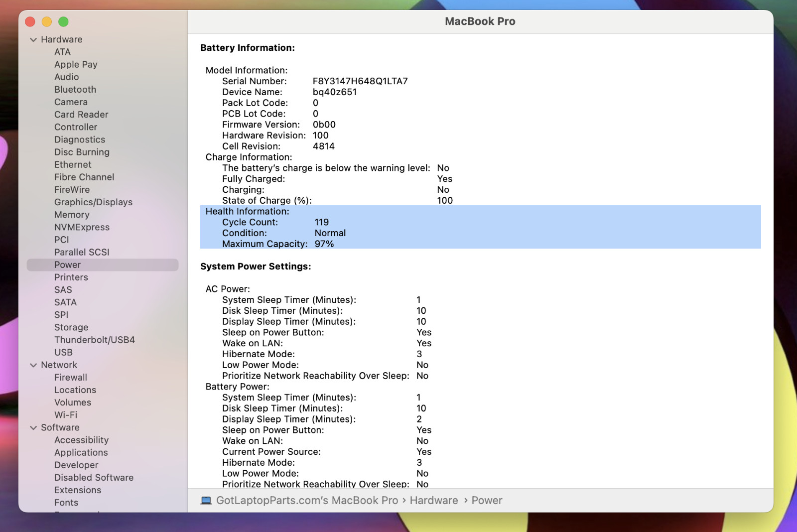Select Volumes under Network
Image resolution: width=797 pixels, height=532 pixels.
point(73,402)
